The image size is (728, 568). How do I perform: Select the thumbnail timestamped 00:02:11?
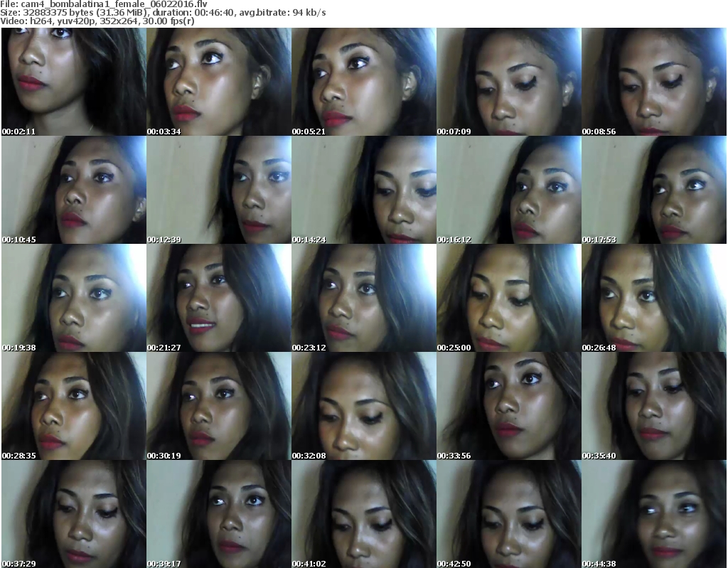pyautogui.click(x=74, y=82)
